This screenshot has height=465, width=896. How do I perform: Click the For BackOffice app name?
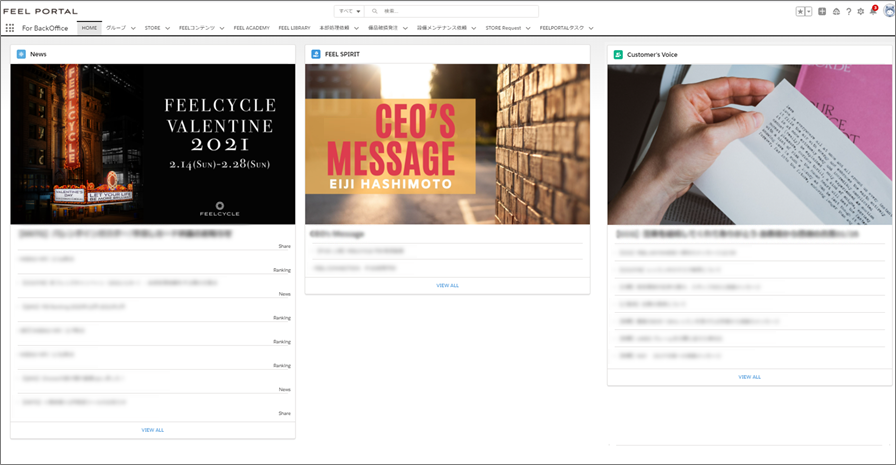pyautogui.click(x=45, y=28)
